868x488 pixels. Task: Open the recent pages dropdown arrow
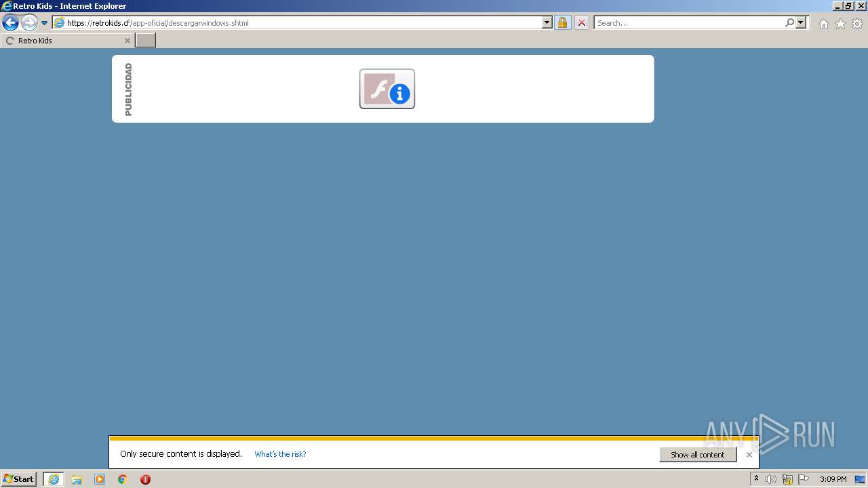[x=44, y=23]
